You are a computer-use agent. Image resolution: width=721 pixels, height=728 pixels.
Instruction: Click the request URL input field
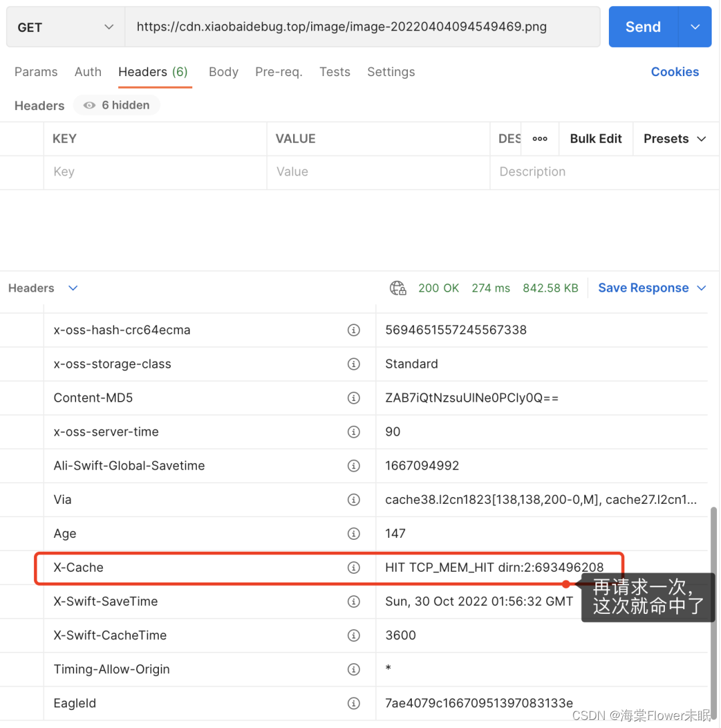[x=363, y=27]
